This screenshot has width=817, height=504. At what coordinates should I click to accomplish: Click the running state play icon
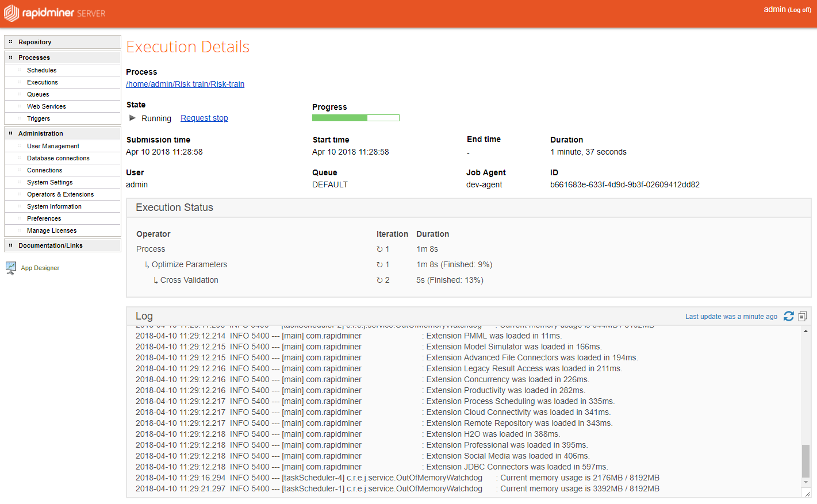pyautogui.click(x=133, y=118)
